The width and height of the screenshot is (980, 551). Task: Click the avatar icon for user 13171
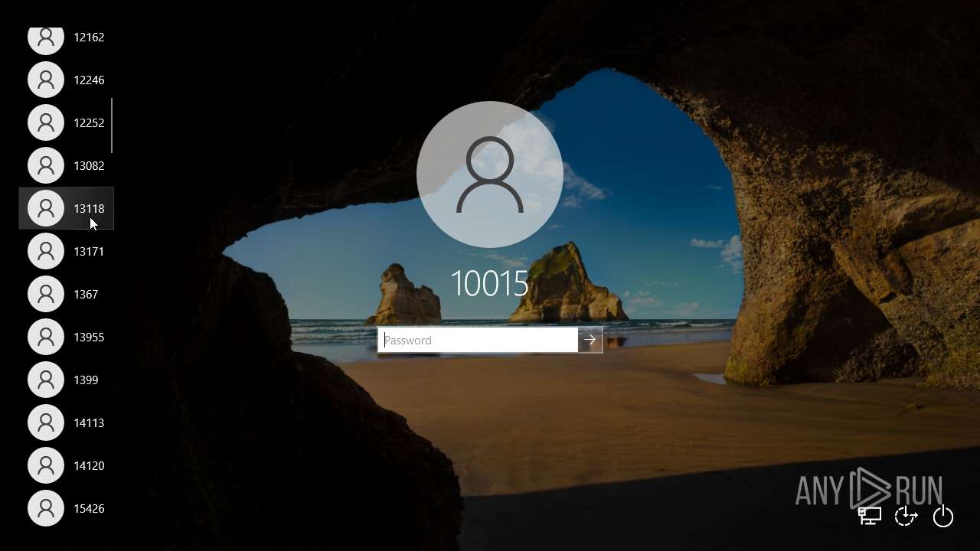46,251
